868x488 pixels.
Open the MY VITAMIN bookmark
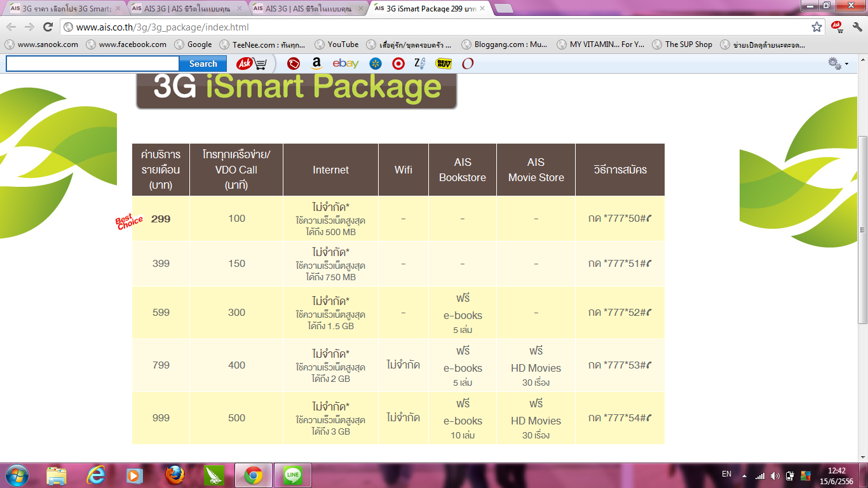coord(600,44)
